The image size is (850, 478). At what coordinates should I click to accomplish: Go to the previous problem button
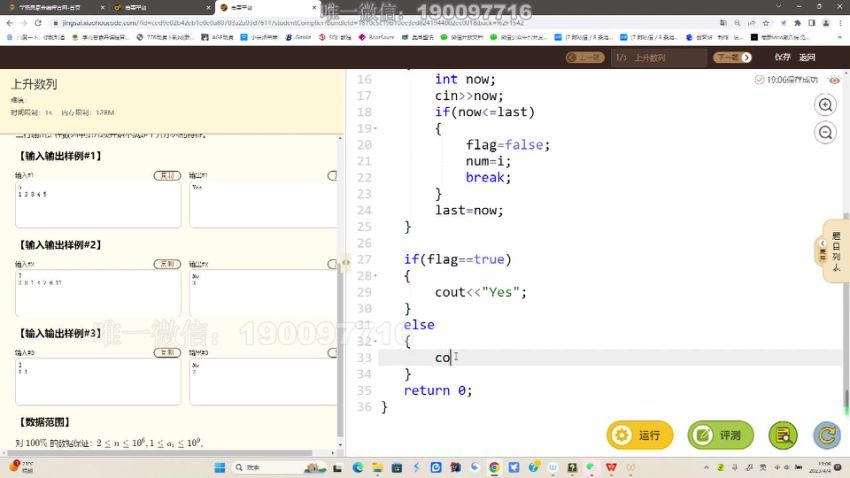pyautogui.click(x=585, y=57)
